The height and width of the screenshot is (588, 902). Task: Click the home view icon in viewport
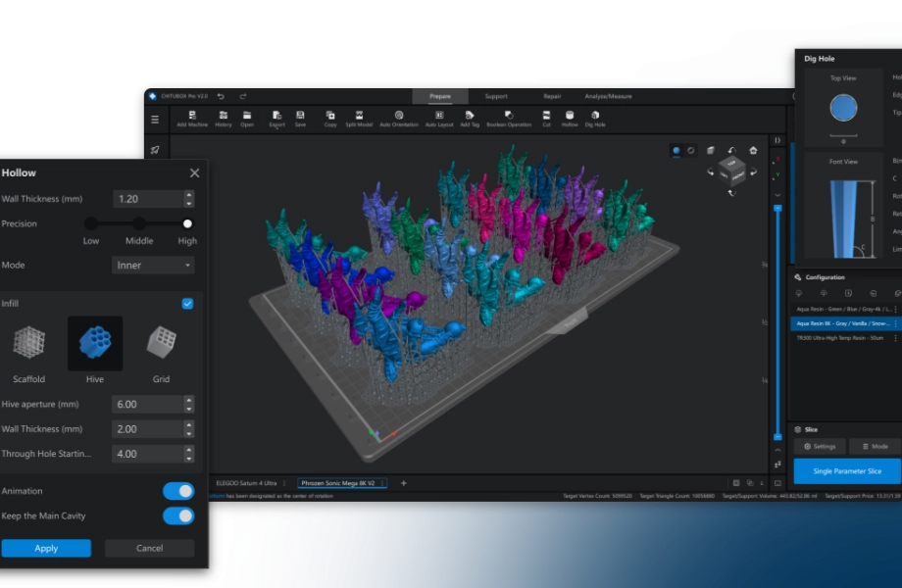coord(753,151)
